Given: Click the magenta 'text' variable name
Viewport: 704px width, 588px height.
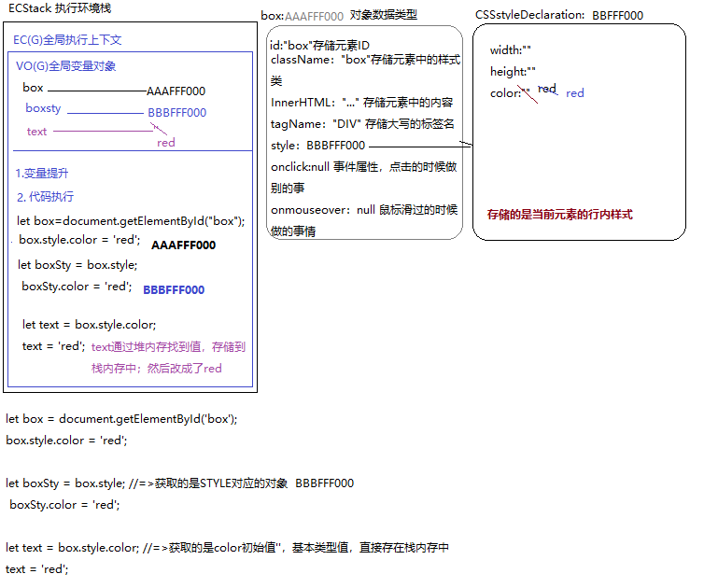Looking at the screenshot, I should (36, 132).
